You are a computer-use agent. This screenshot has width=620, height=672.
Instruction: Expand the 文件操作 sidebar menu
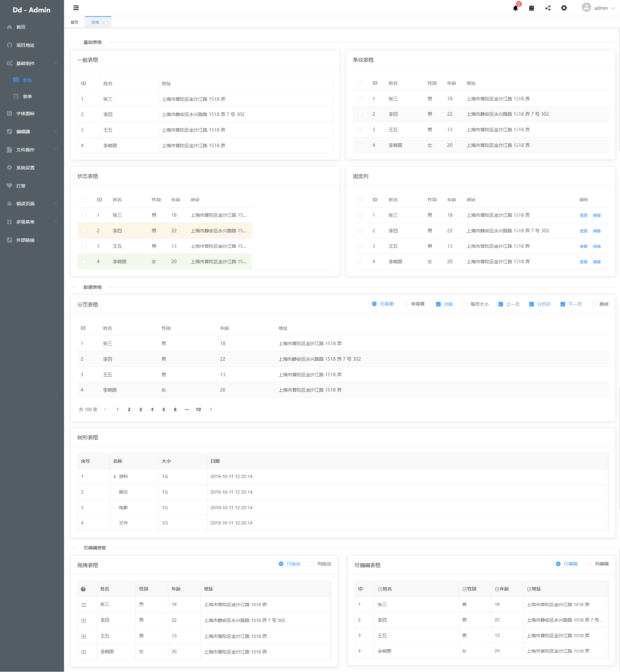pyautogui.click(x=32, y=149)
